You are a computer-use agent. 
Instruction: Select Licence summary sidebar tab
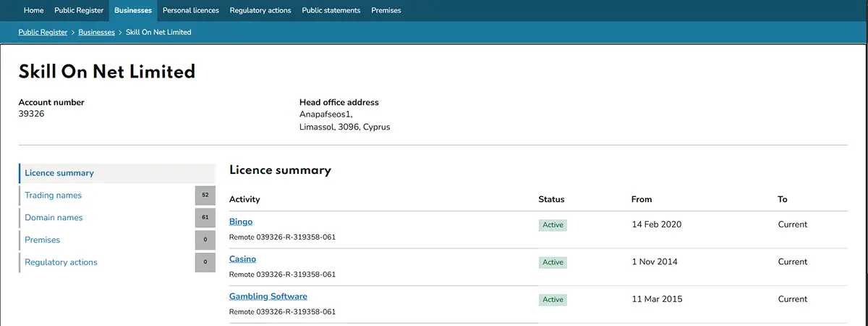117,173
